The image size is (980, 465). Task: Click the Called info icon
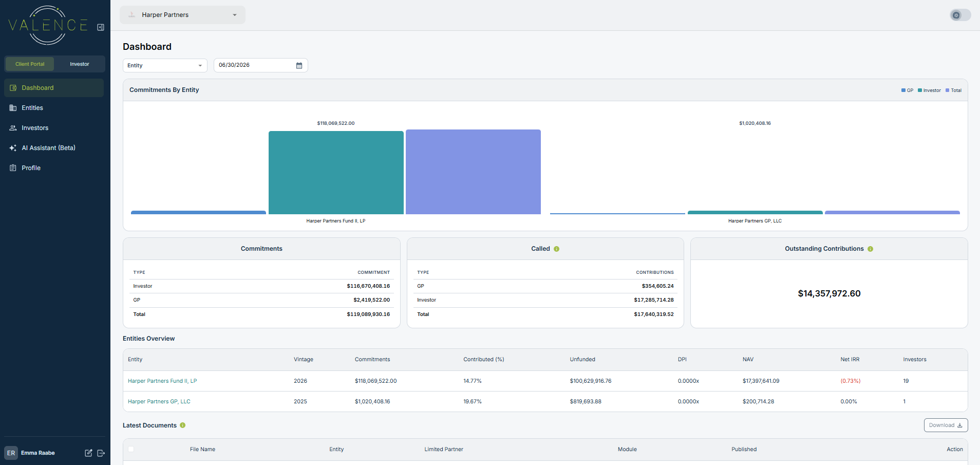pyautogui.click(x=556, y=249)
